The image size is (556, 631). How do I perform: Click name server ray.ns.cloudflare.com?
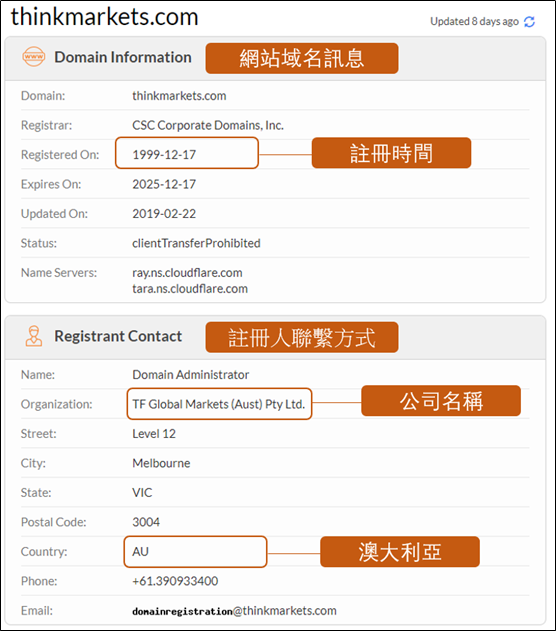tap(187, 273)
